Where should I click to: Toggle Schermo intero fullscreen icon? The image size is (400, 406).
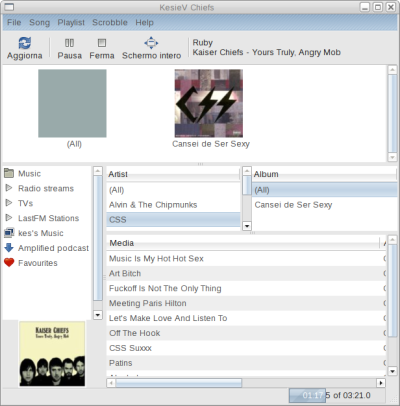[151, 43]
